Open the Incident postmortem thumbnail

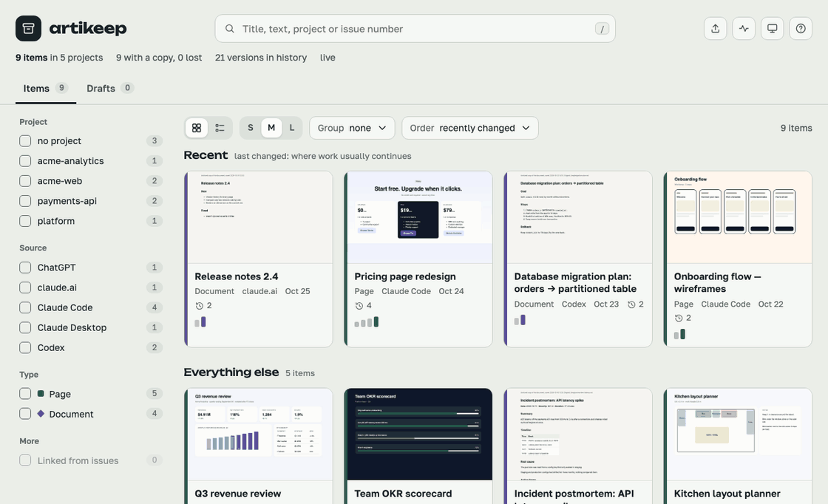coord(580,435)
